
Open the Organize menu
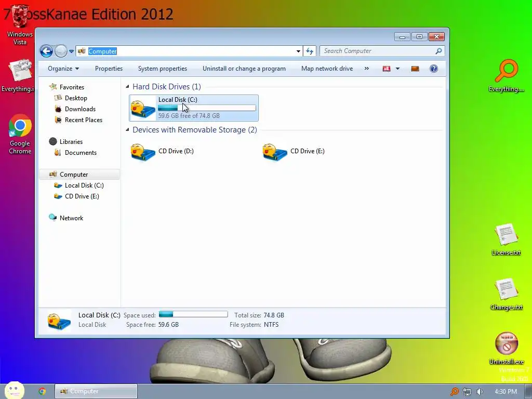click(x=63, y=69)
